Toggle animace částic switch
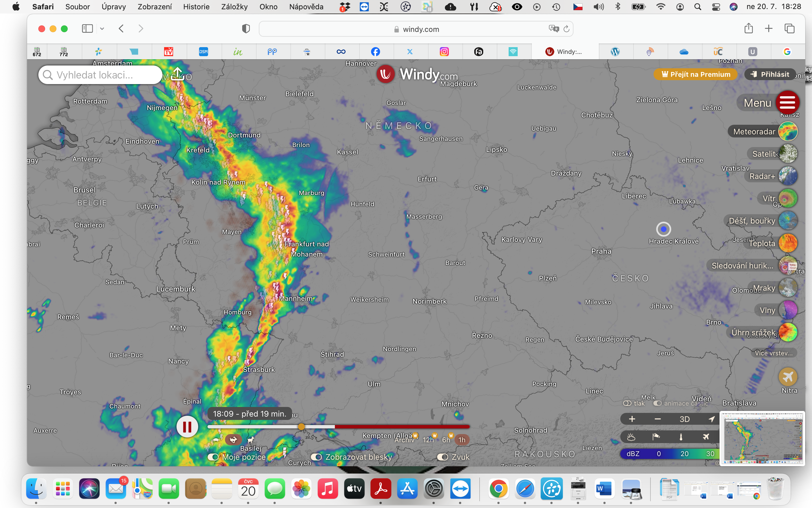 657,403
